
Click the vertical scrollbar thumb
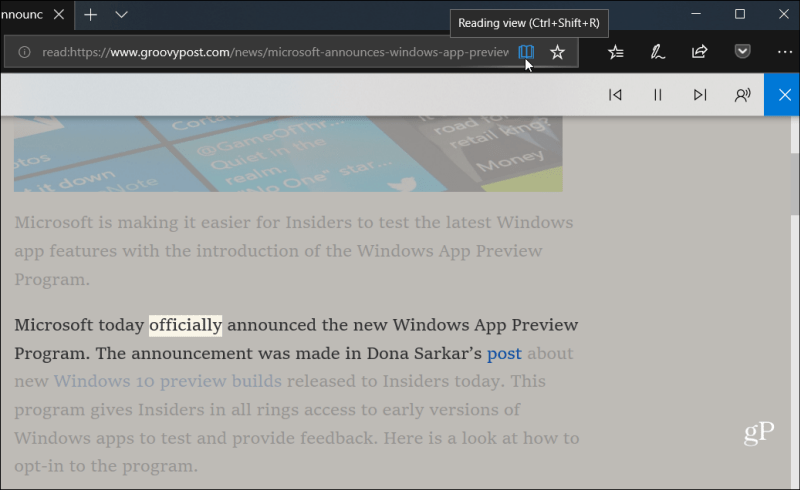click(x=795, y=183)
